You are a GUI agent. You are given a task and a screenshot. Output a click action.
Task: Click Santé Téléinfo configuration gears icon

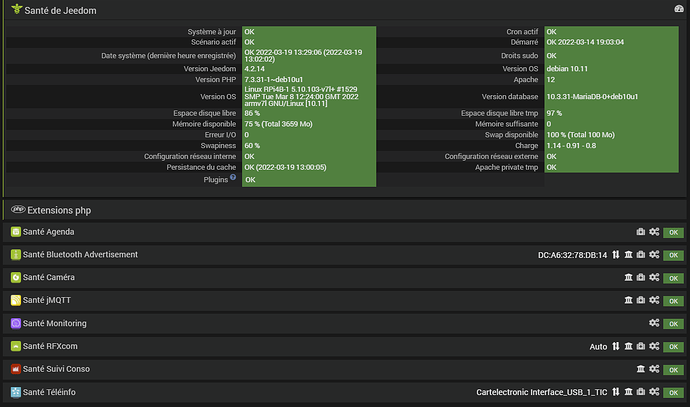654,392
